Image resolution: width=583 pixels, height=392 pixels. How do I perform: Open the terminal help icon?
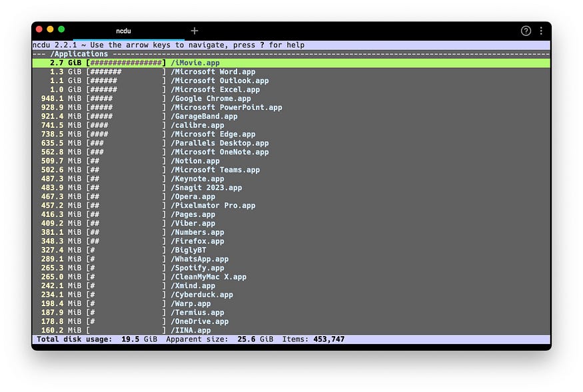tap(526, 31)
